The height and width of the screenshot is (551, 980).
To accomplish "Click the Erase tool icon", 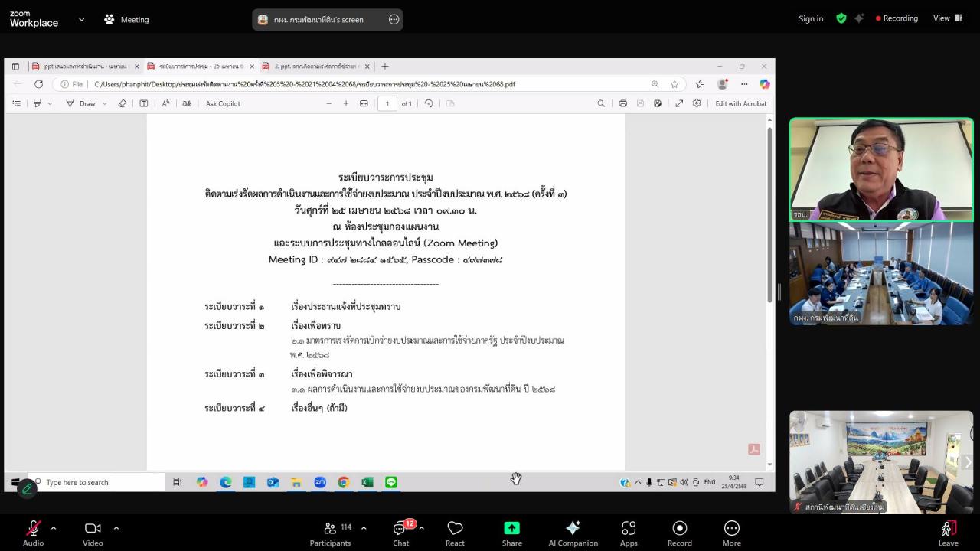I will (122, 103).
